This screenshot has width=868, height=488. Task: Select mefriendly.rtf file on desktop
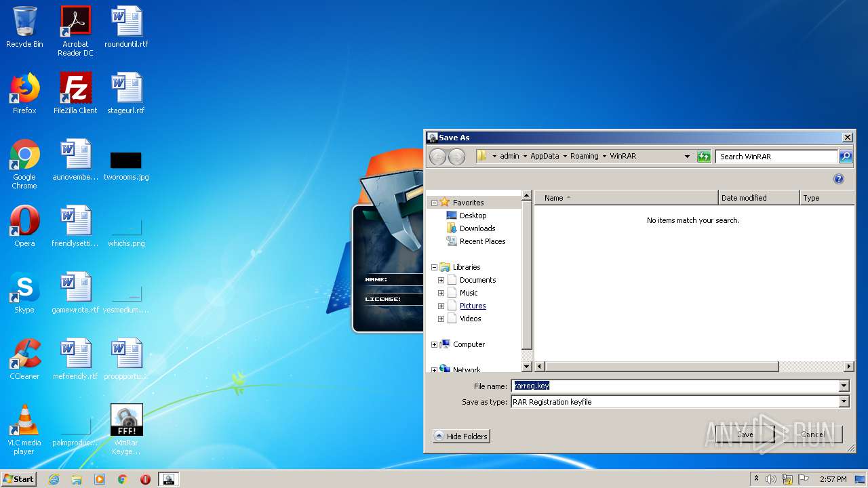[75, 359]
